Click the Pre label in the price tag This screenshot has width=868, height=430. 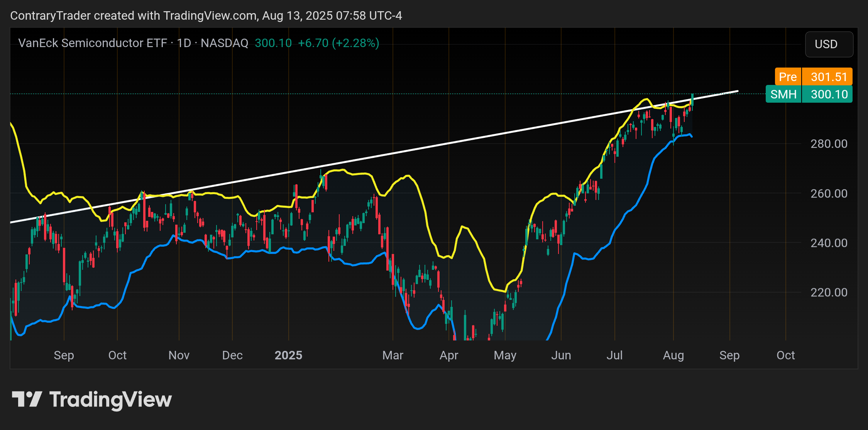coord(788,77)
